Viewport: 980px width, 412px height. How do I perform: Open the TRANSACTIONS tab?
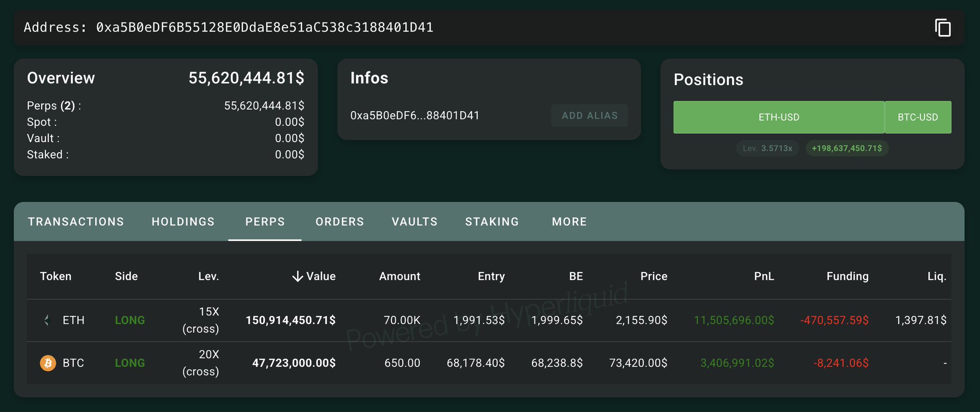coord(76,222)
